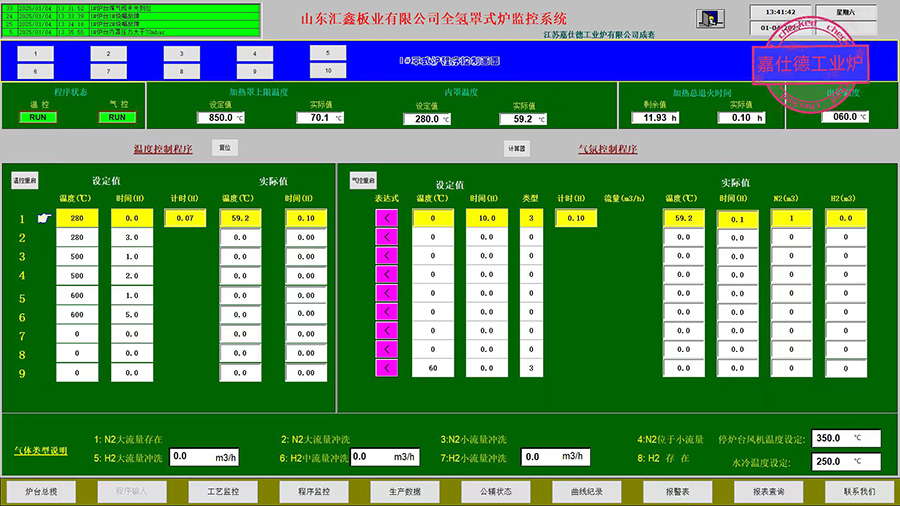Screen dimensions: 900x506
Task: Open the 计算器 calculator button
Action: [515, 148]
